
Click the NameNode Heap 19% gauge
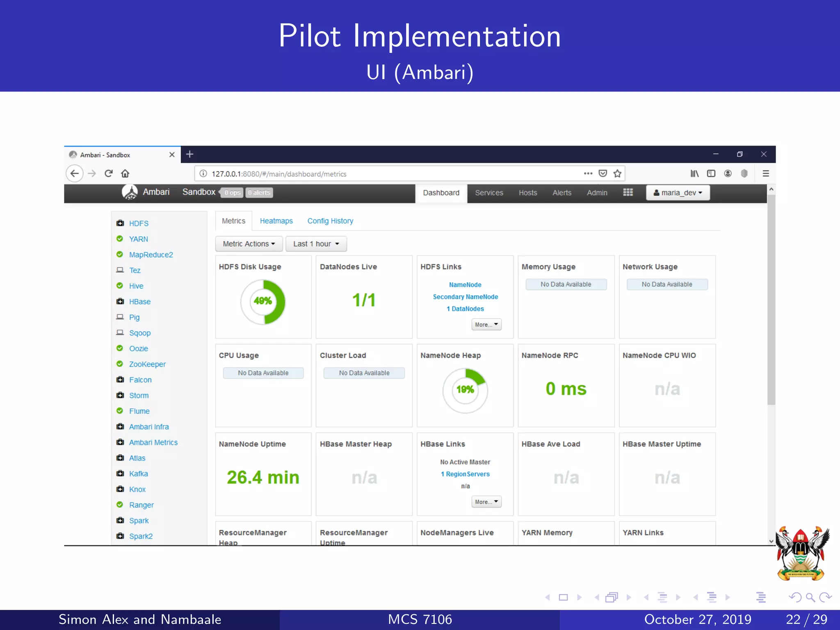pos(465,390)
